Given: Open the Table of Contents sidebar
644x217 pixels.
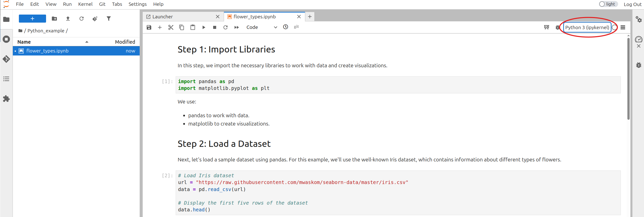Looking at the screenshot, I should click(6, 79).
